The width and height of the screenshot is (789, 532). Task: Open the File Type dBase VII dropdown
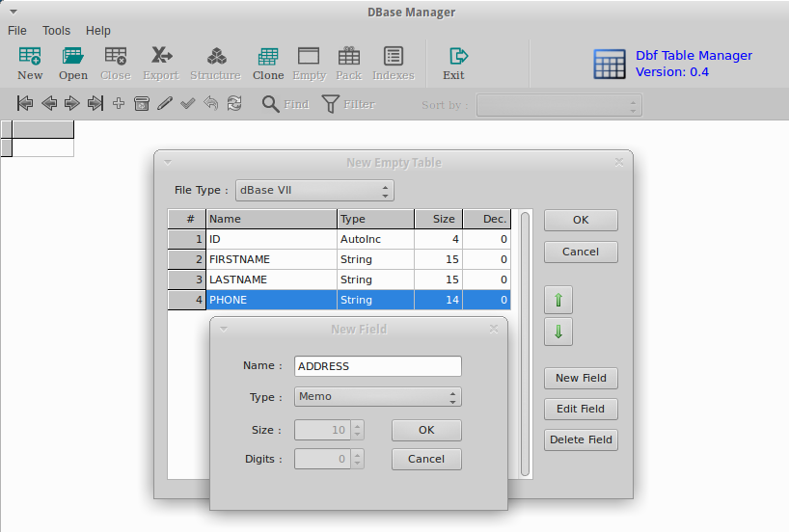coord(314,191)
